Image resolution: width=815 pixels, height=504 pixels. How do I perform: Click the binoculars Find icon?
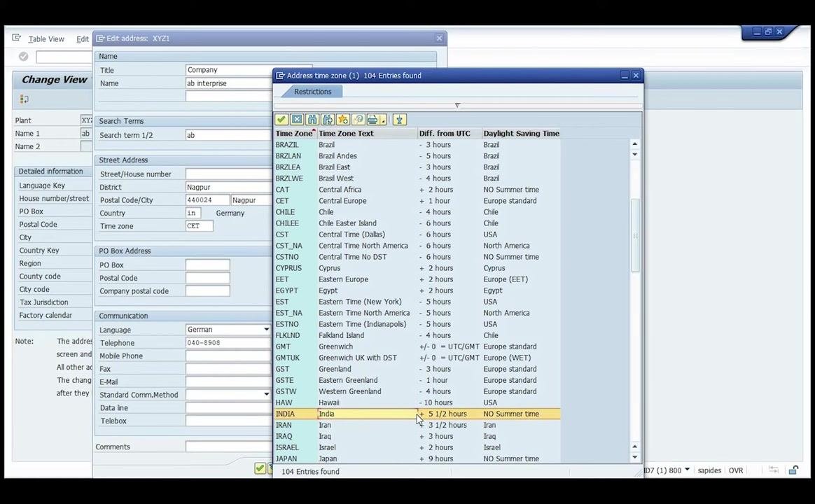312,120
